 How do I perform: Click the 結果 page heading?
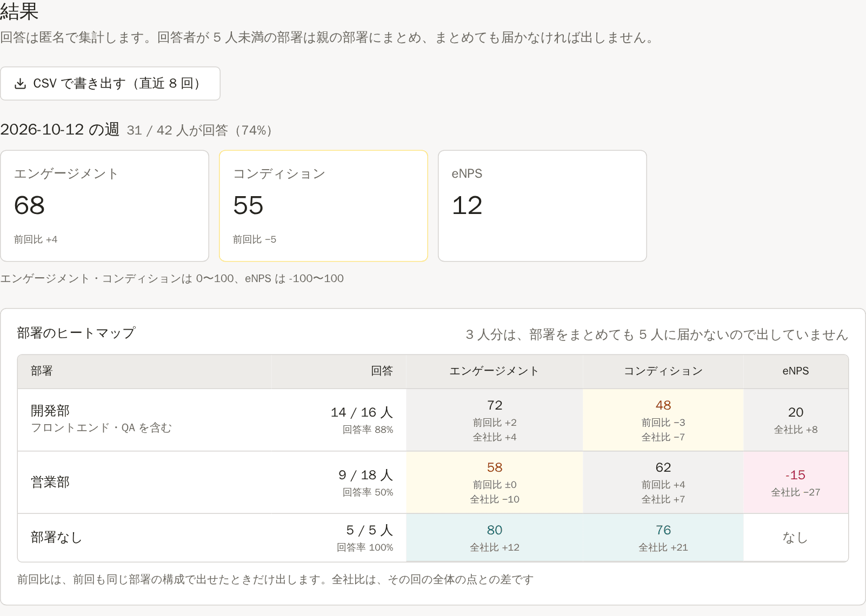point(19,11)
